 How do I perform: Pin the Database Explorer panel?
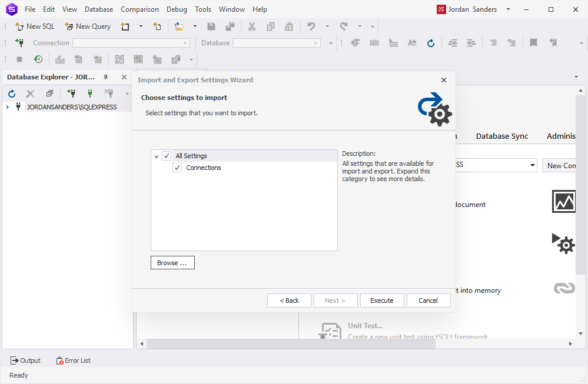(x=106, y=77)
